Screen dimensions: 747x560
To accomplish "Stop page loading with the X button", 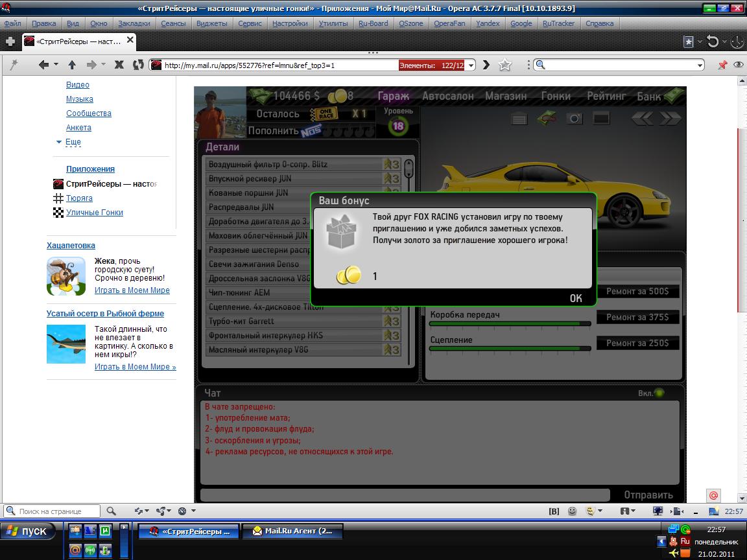I will click(x=119, y=65).
